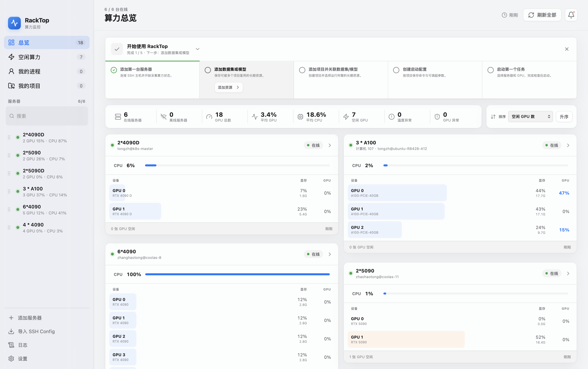
Task: Expand the 6*4090 card chevron
Action: [x=330, y=254]
